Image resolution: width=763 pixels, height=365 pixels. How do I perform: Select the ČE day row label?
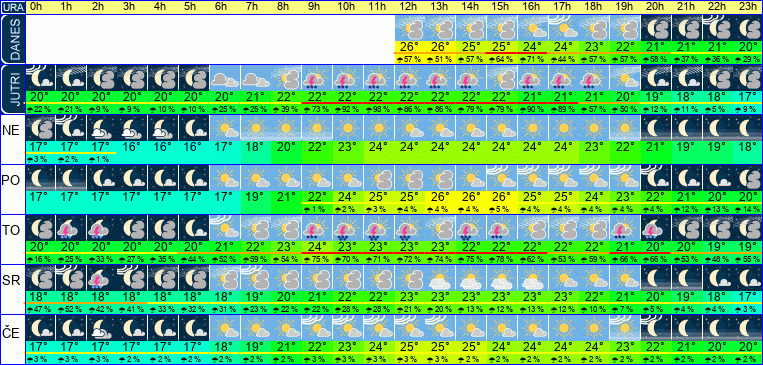click(x=10, y=331)
